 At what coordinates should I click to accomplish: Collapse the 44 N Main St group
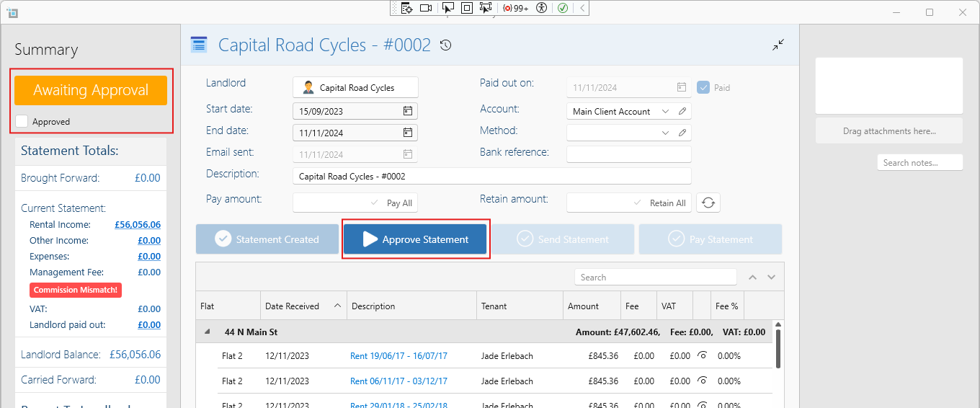[208, 332]
